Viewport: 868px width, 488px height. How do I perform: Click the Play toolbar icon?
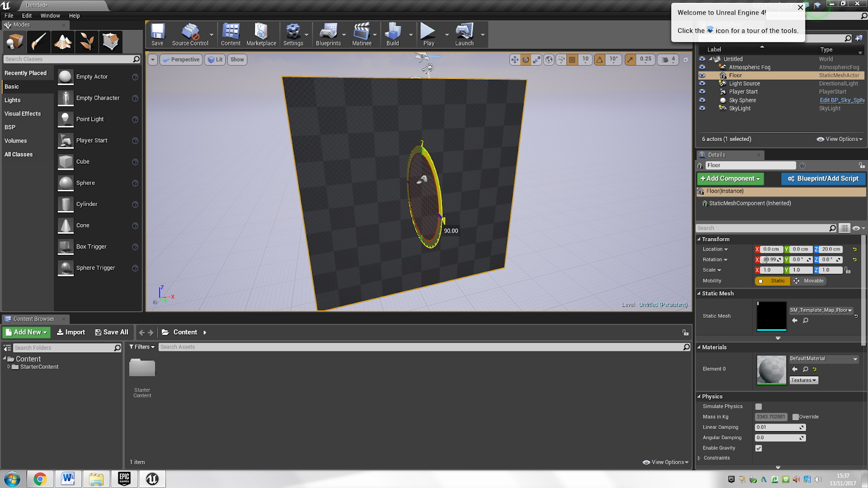tap(429, 35)
